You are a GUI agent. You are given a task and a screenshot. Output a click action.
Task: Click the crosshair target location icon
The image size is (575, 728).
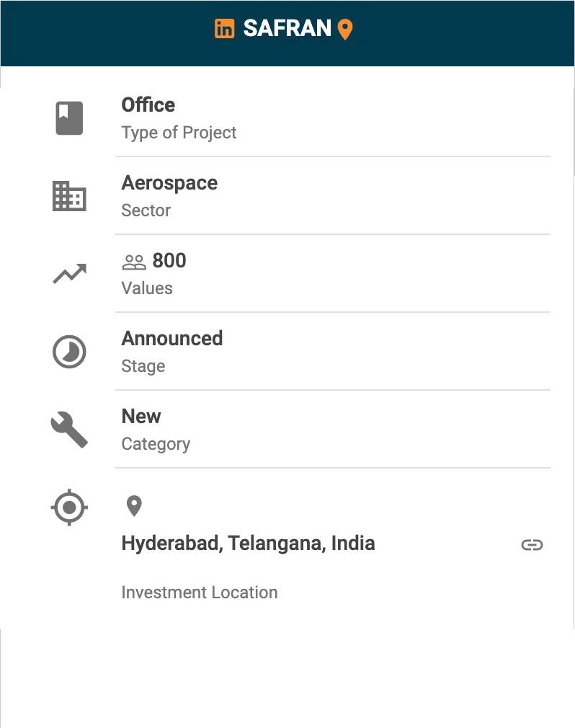click(69, 507)
